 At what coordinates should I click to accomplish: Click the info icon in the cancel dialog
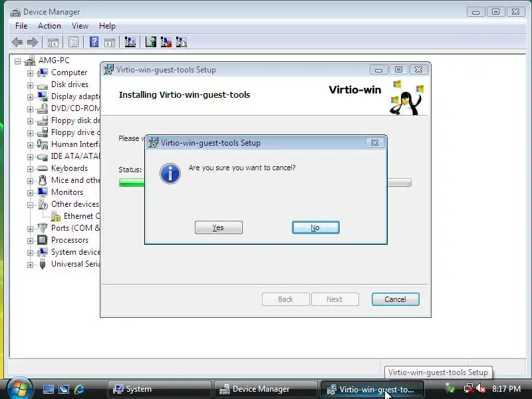pyautogui.click(x=170, y=174)
